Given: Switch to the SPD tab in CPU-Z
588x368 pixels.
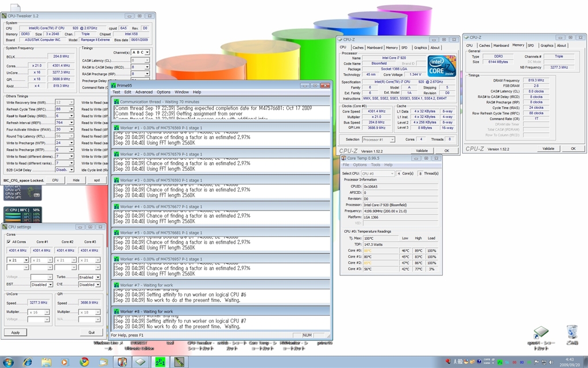Looking at the screenshot, I should coord(404,48).
